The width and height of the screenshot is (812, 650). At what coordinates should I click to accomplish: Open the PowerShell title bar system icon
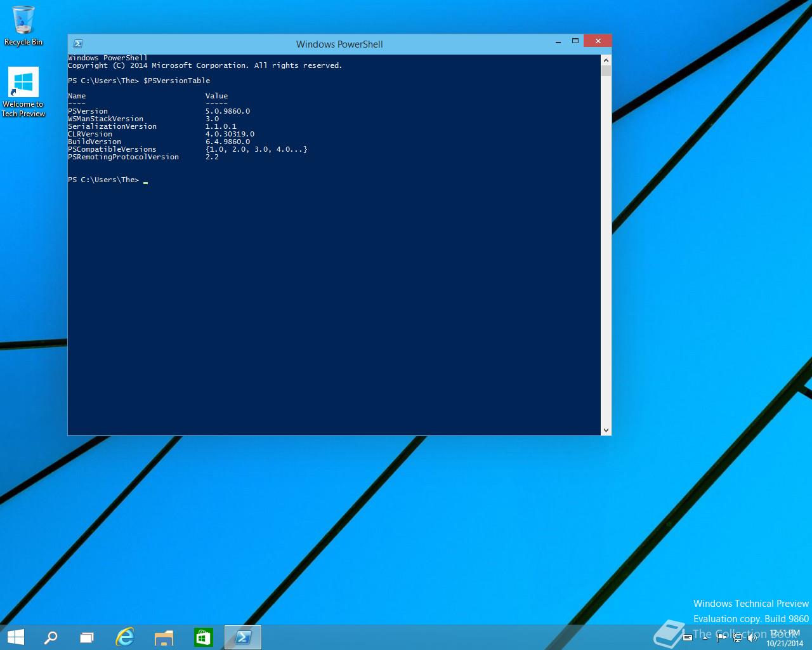78,44
